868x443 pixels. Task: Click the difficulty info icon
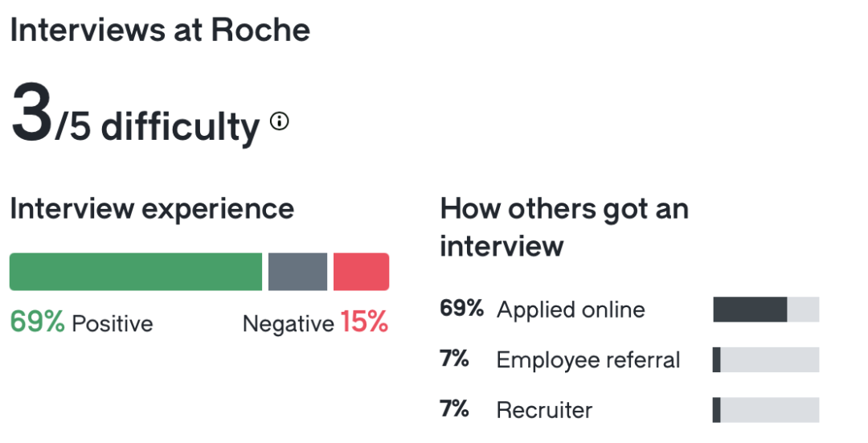tap(279, 121)
